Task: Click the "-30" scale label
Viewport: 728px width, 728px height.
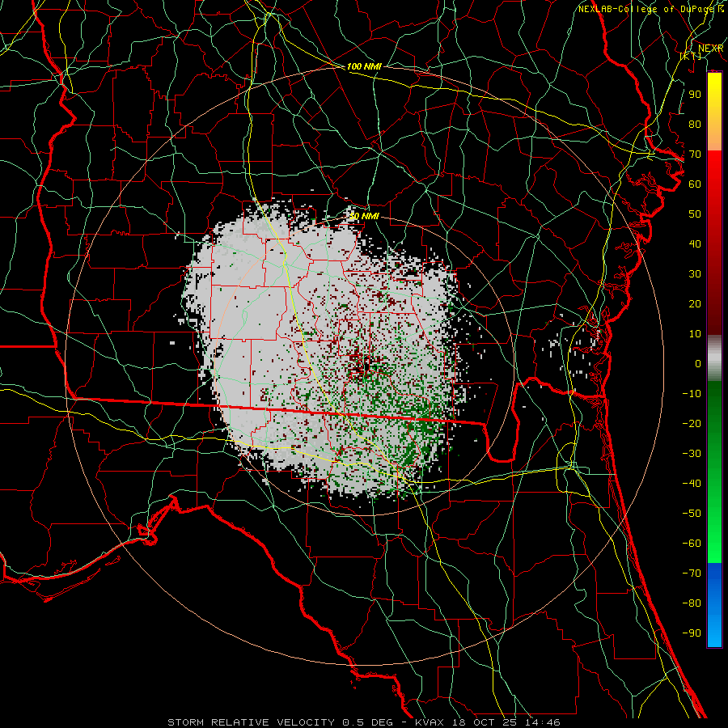Action: click(x=692, y=454)
